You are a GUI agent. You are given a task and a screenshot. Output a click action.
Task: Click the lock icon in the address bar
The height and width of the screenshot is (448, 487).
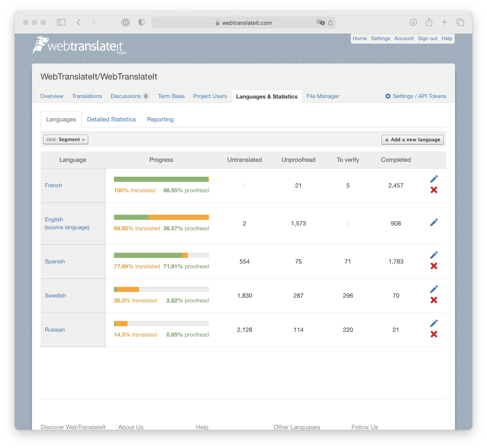217,23
